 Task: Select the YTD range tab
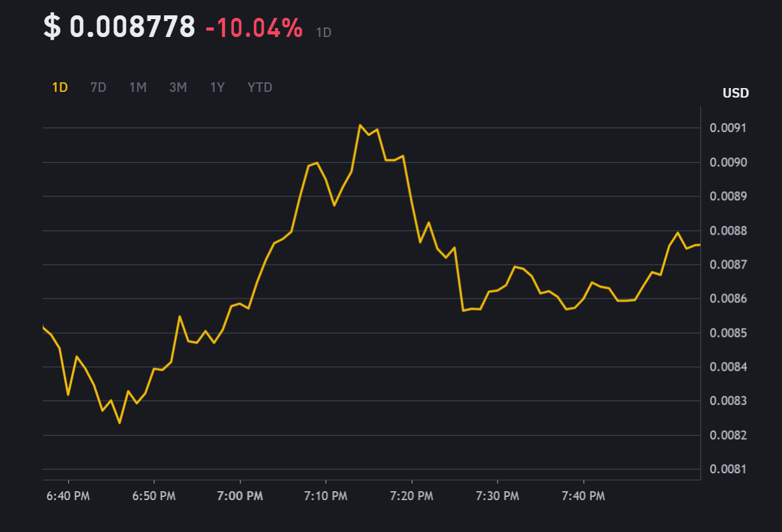pos(260,87)
